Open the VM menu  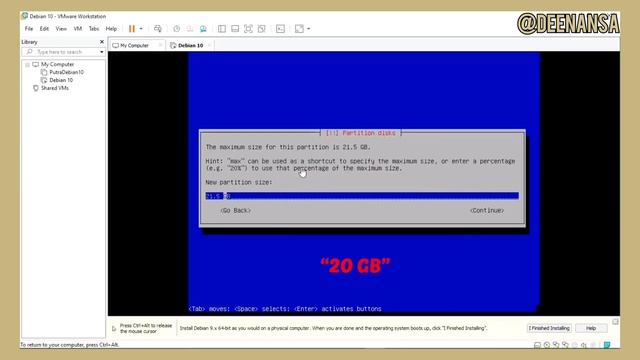point(78,29)
